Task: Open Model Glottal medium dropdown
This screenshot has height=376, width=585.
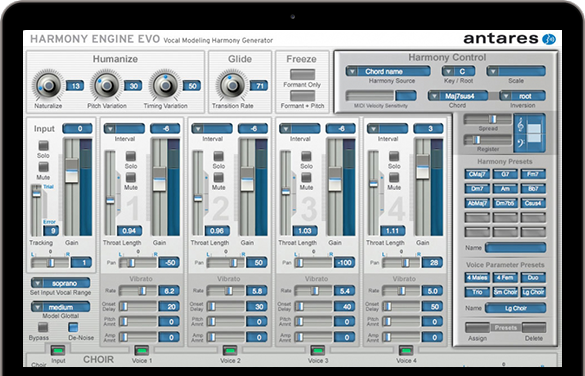Action: pos(60,307)
